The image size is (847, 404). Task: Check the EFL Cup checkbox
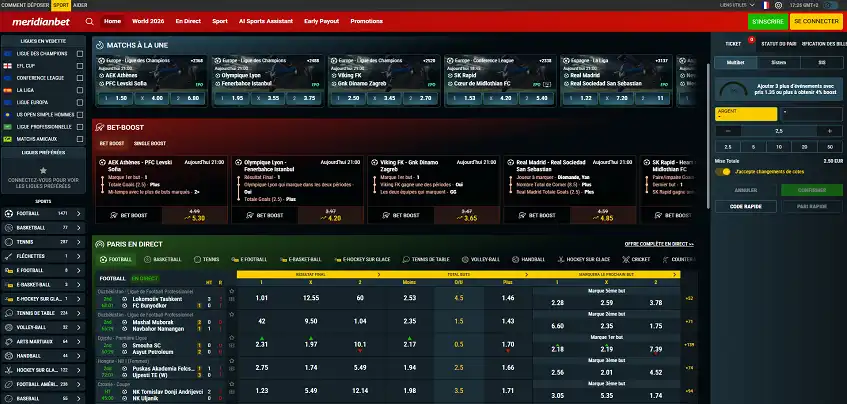[x=80, y=66]
